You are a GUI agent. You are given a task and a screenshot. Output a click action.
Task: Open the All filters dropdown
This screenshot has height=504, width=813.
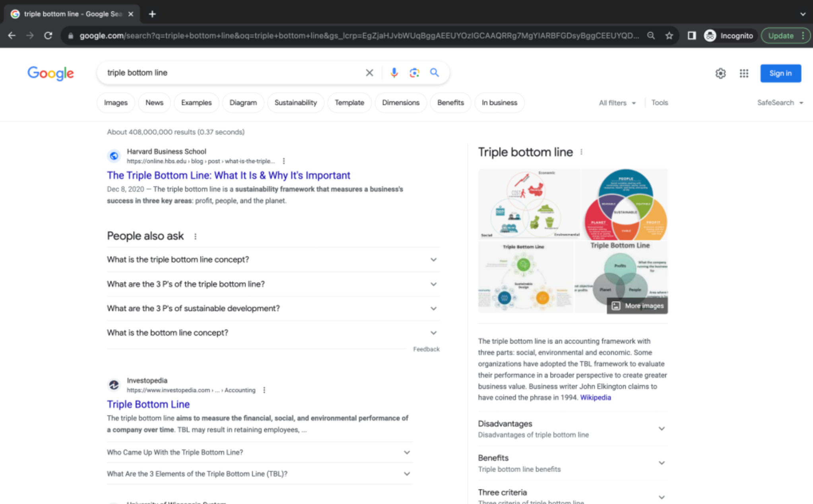point(617,103)
